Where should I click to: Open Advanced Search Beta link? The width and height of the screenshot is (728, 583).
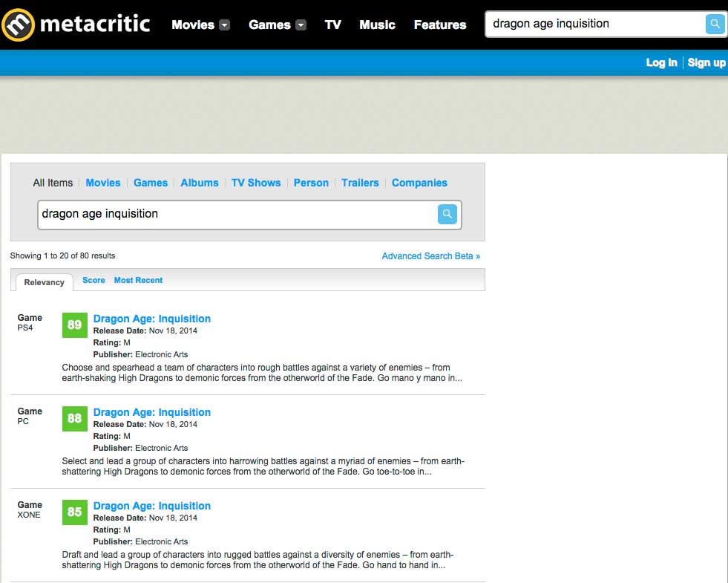click(x=430, y=256)
